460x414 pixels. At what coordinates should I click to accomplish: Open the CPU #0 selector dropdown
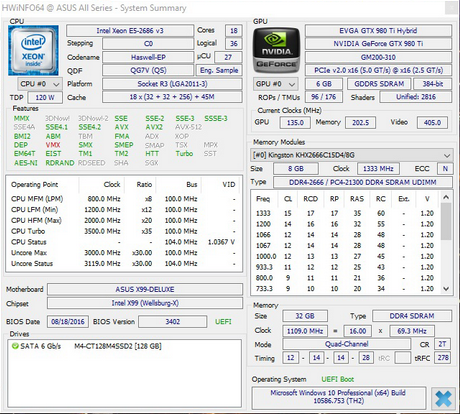point(40,84)
